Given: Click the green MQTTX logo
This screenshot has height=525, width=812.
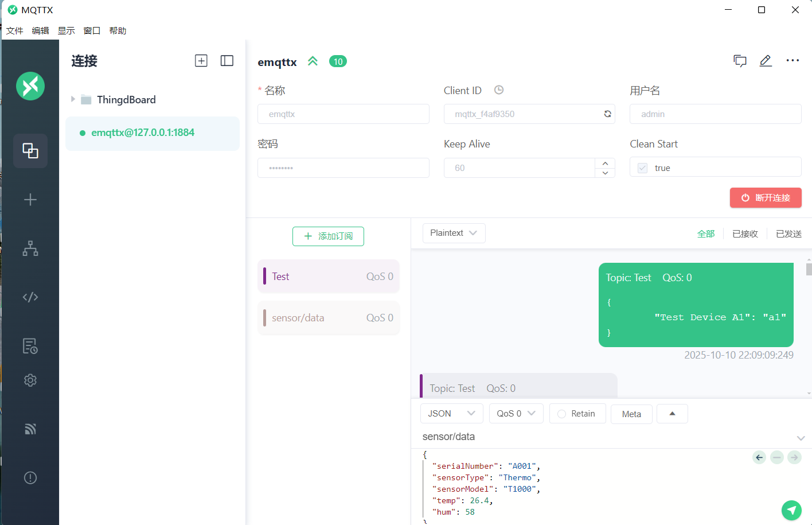Looking at the screenshot, I should tap(30, 86).
